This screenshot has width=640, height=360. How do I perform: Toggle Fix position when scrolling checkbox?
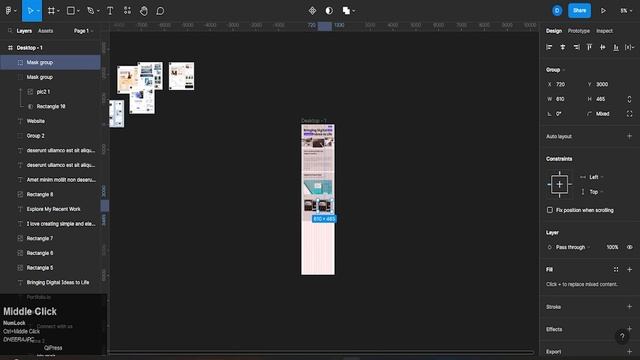click(x=550, y=210)
